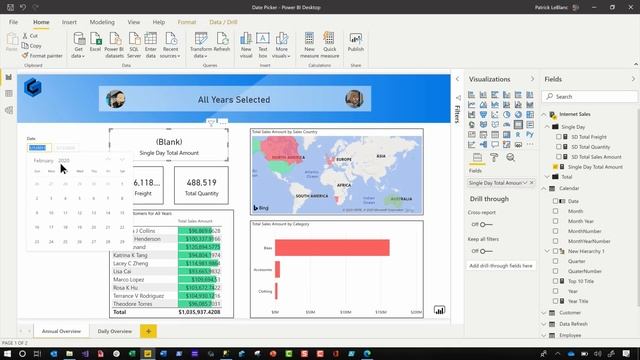Publish the report
Image resolution: width=640 pixels, height=360 pixels.
(356, 42)
